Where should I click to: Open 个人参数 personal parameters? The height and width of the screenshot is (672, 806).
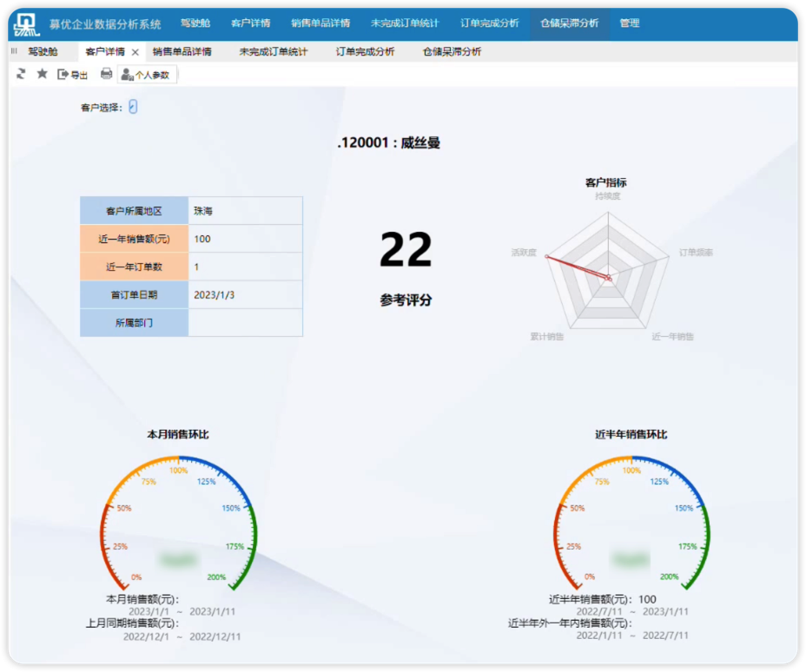click(x=146, y=75)
